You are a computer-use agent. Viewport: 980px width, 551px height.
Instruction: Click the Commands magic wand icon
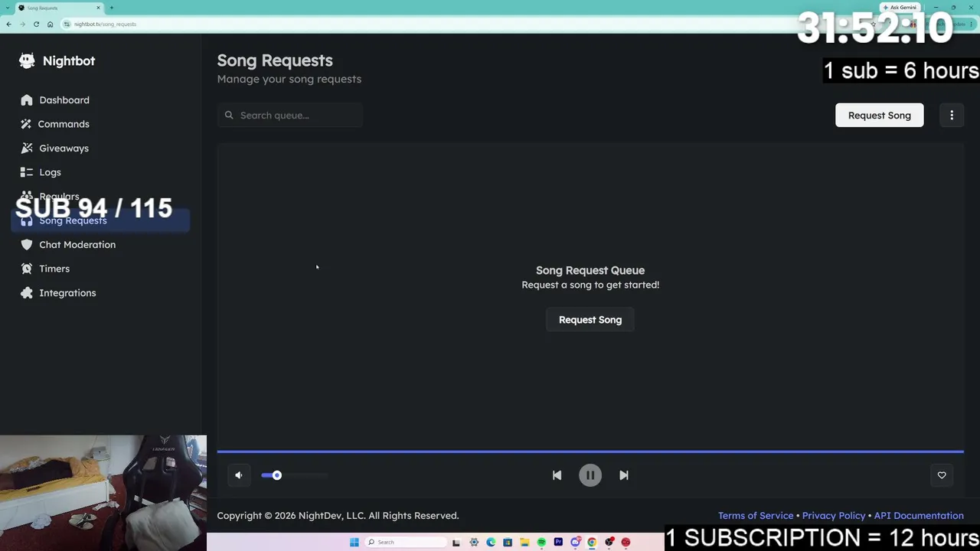tap(27, 124)
